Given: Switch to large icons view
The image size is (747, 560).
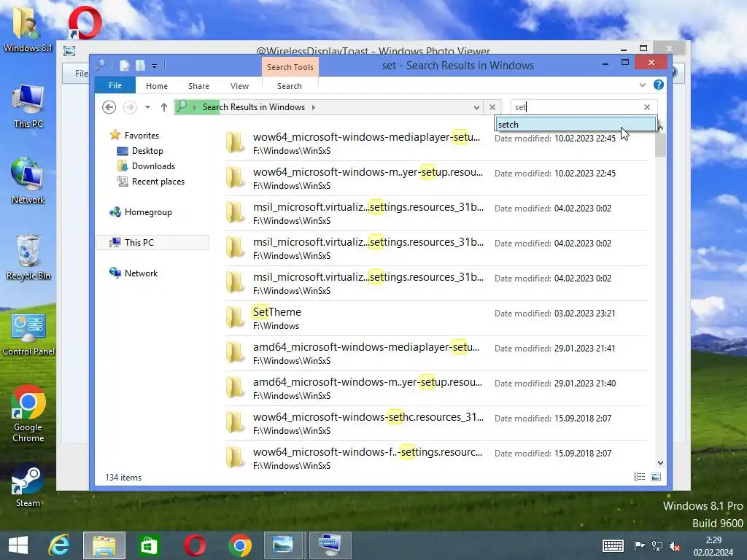Looking at the screenshot, I should [656, 477].
